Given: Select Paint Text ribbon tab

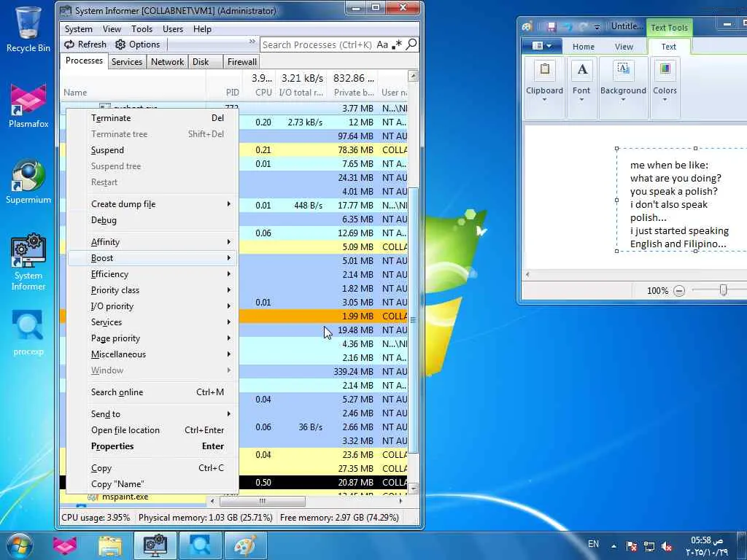Looking at the screenshot, I should 668,47.
